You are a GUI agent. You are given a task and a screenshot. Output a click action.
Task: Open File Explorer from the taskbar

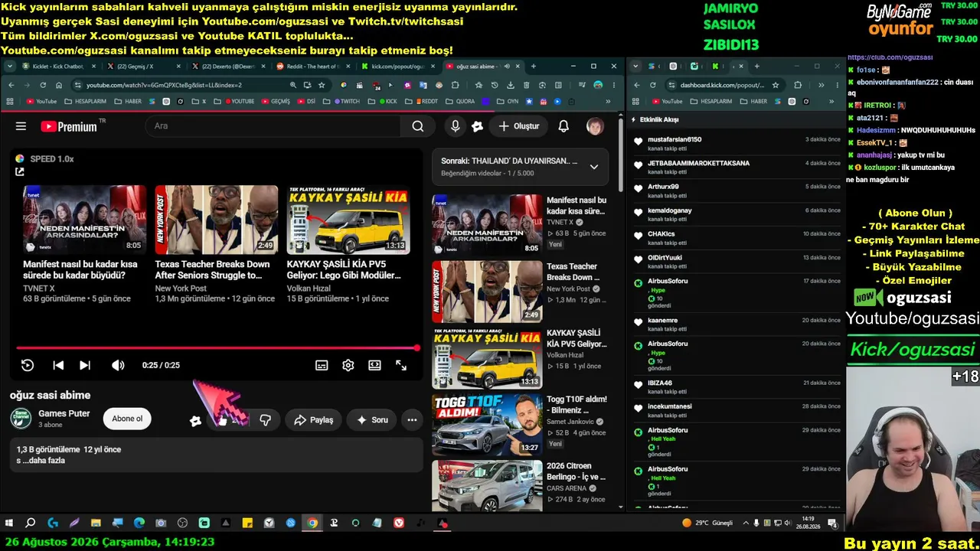(96, 523)
